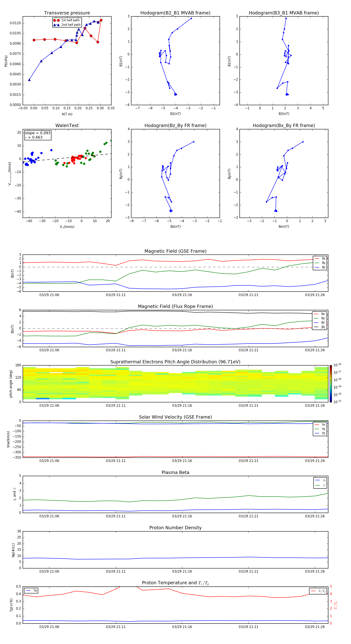The width and height of the screenshot is (351, 644).
Task: Click the Hodogram(Bz_By FR frame) title
Action: click(175, 125)
